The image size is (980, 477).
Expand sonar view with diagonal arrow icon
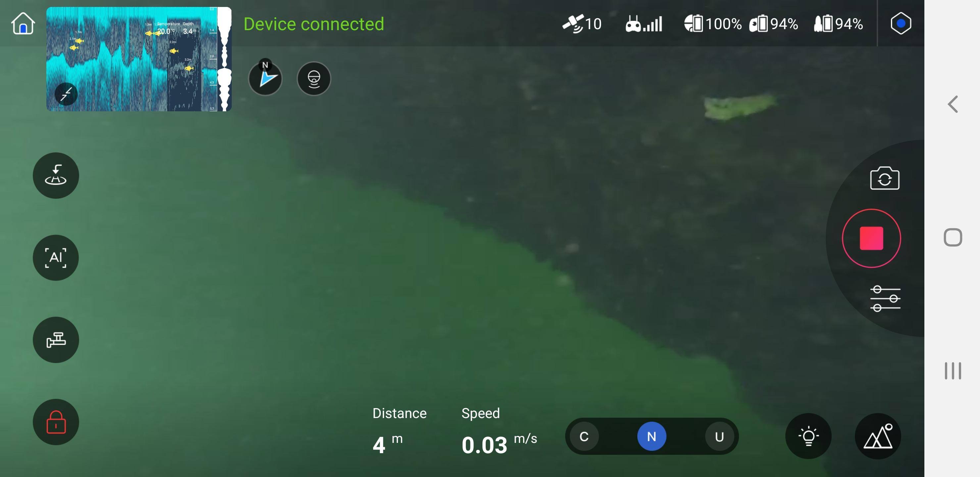tap(66, 94)
